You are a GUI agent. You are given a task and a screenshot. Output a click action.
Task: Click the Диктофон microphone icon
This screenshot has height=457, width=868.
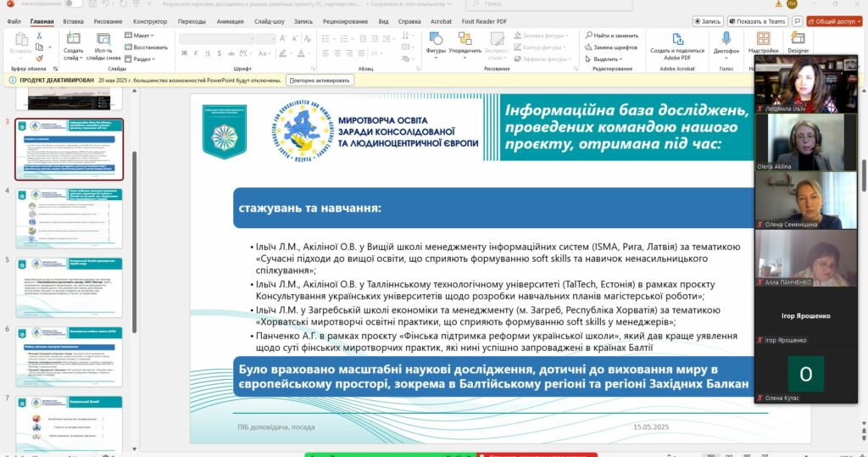[726, 38]
